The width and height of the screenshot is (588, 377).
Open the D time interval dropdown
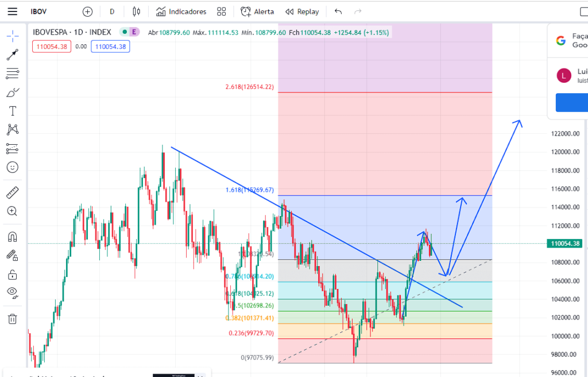pyautogui.click(x=112, y=11)
